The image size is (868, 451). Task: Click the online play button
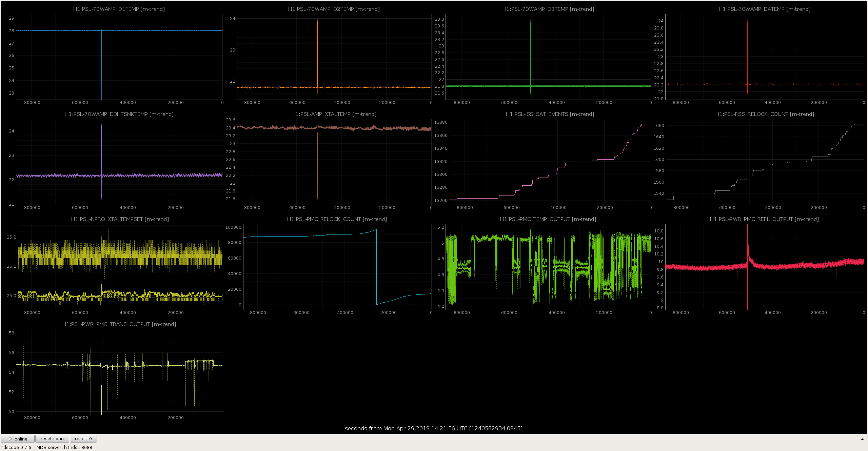pos(18,439)
